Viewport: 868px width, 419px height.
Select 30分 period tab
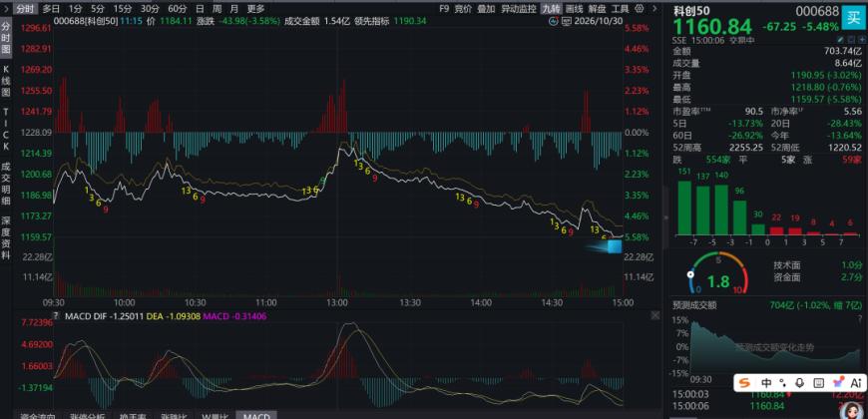(150, 9)
